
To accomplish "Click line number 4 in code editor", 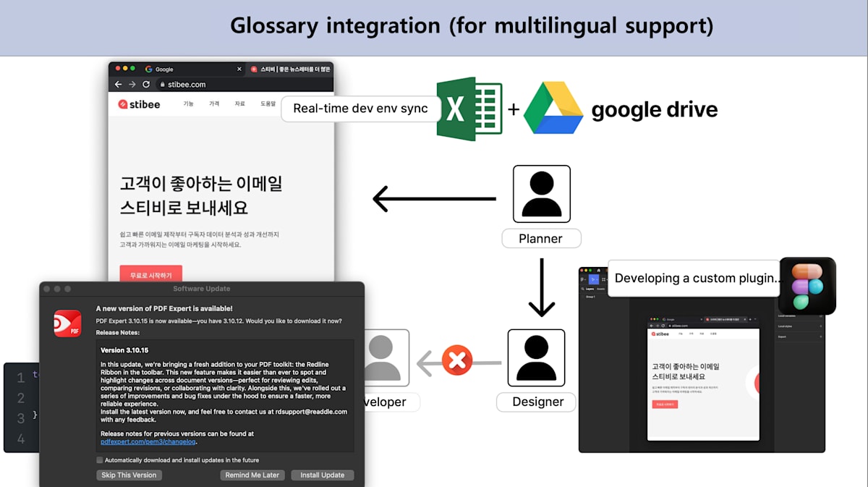I will [21, 439].
